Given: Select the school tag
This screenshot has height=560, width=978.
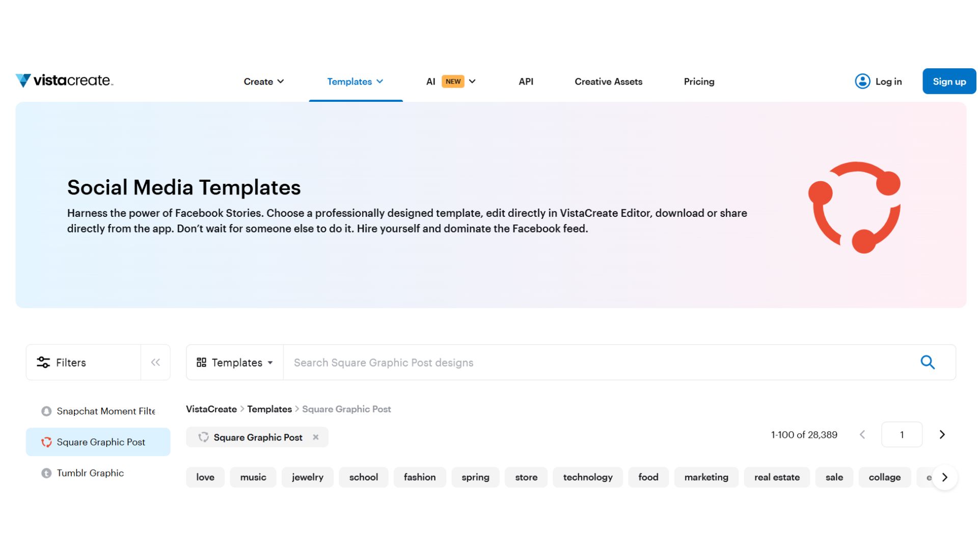Looking at the screenshot, I should click(x=364, y=478).
